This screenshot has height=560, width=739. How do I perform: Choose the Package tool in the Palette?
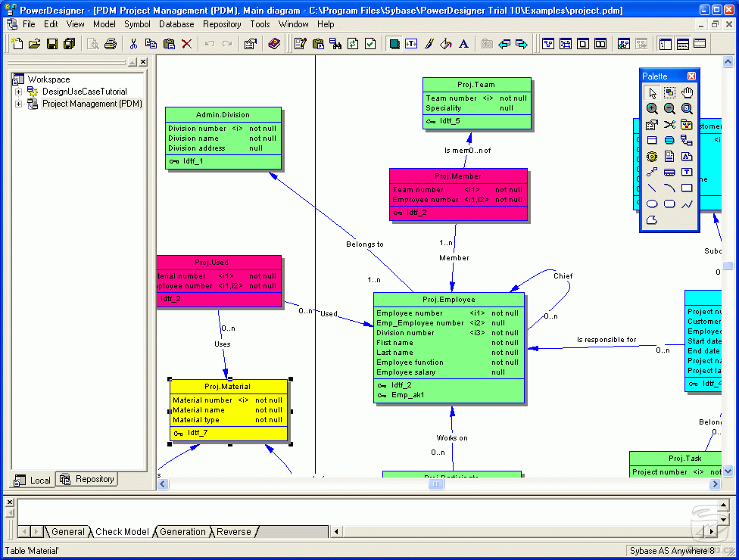(x=688, y=124)
